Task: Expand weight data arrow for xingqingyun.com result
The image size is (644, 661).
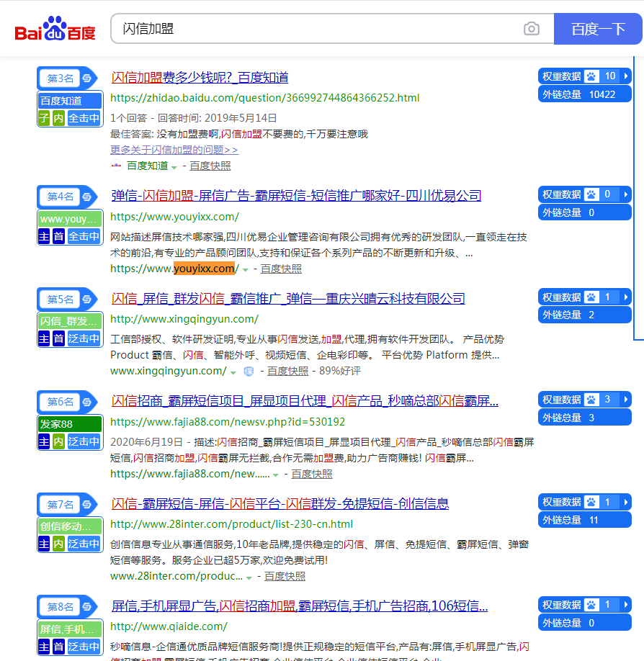Action: pos(626,297)
